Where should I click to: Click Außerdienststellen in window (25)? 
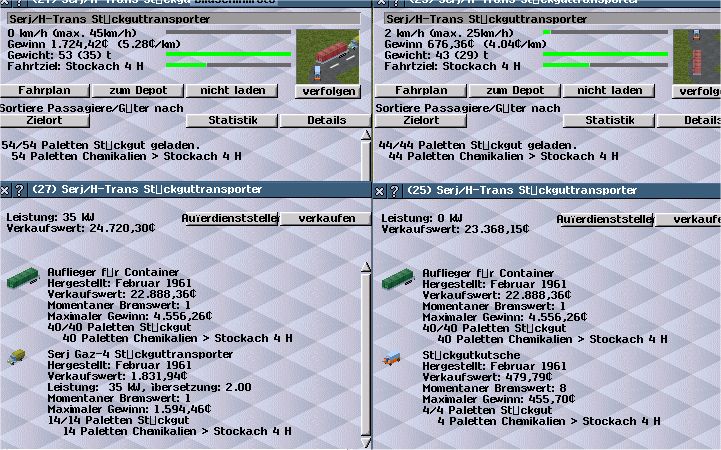(605, 219)
